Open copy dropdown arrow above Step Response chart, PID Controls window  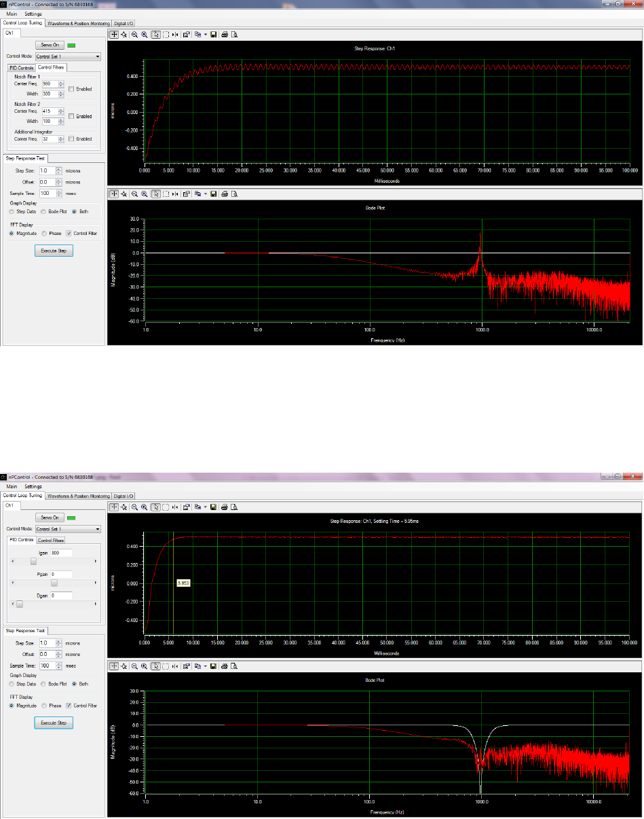point(206,507)
